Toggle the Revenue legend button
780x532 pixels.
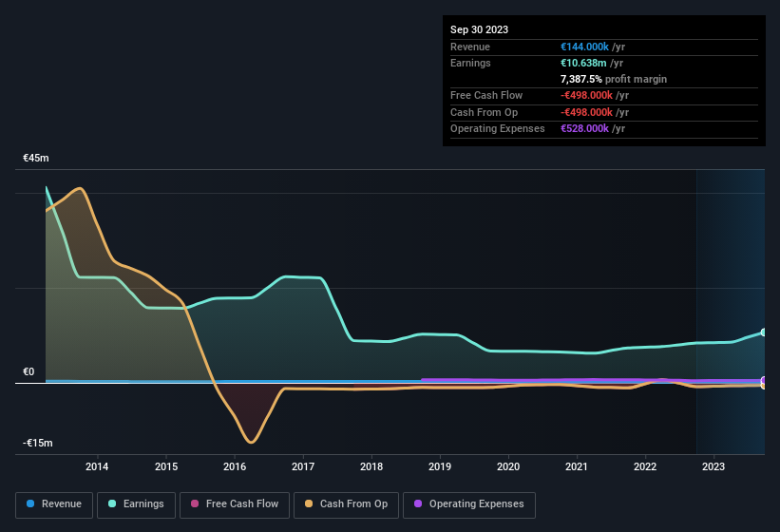pos(54,505)
